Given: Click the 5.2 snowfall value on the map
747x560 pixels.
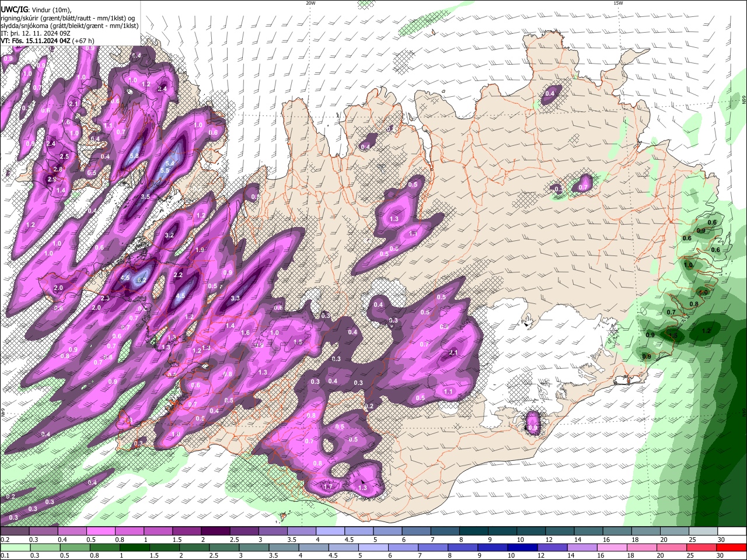Looking at the screenshot, I should [141, 280].
